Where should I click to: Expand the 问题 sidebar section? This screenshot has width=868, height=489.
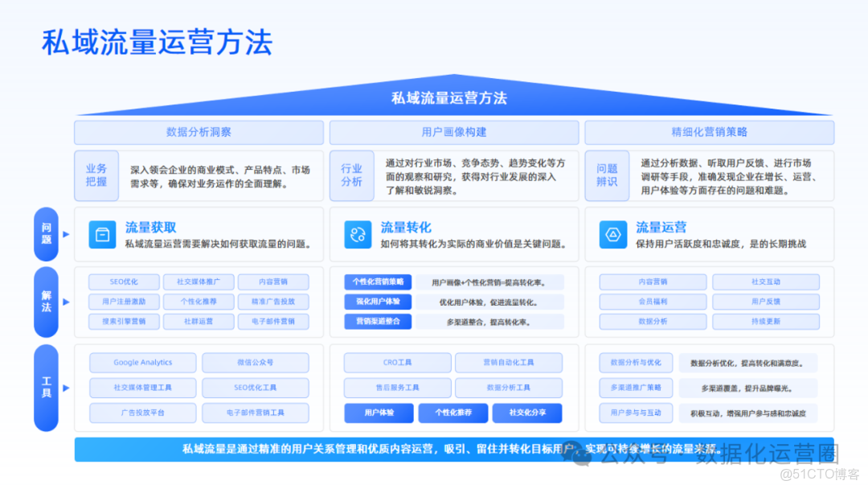[x=46, y=234]
